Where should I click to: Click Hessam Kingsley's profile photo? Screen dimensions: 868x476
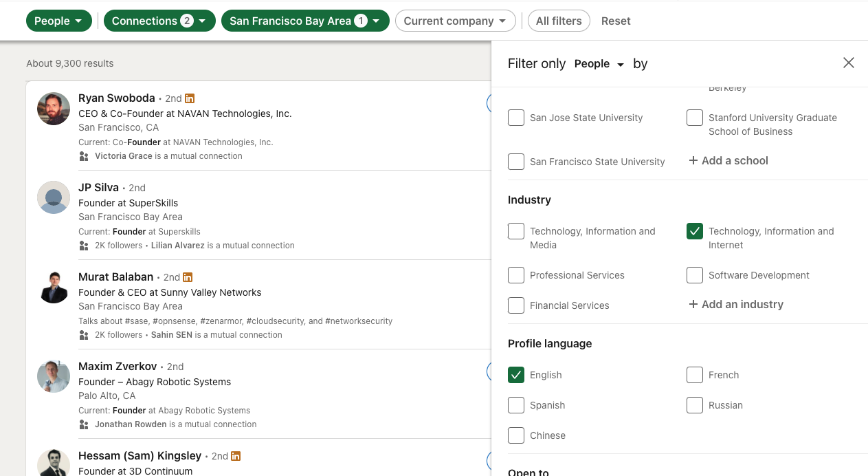(x=54, y=463)
